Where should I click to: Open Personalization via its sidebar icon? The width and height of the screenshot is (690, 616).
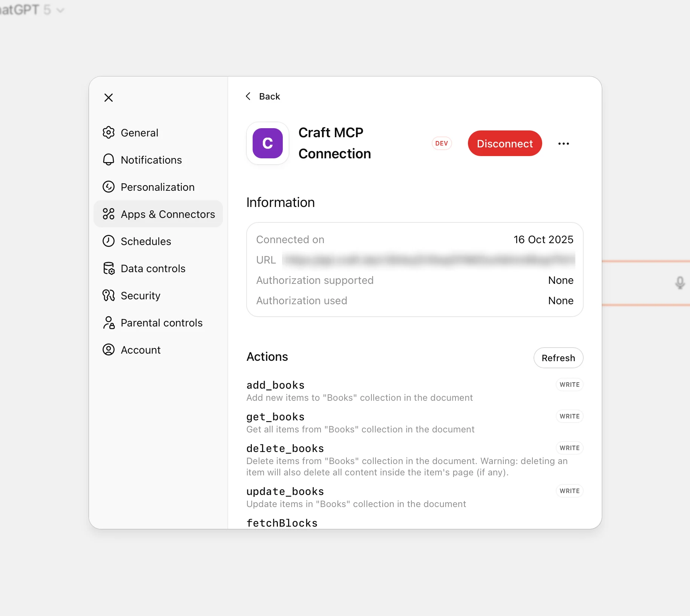[x=109, y=187]
